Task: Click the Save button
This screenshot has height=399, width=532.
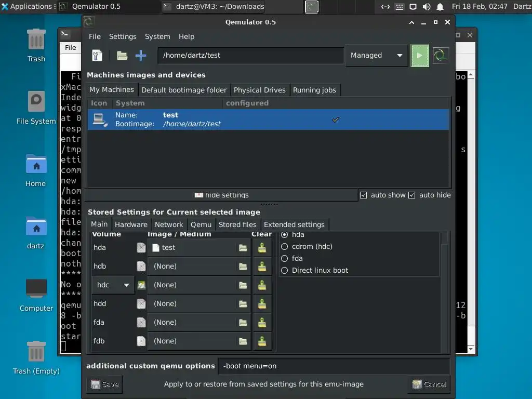Action: (x=104, y=384)
